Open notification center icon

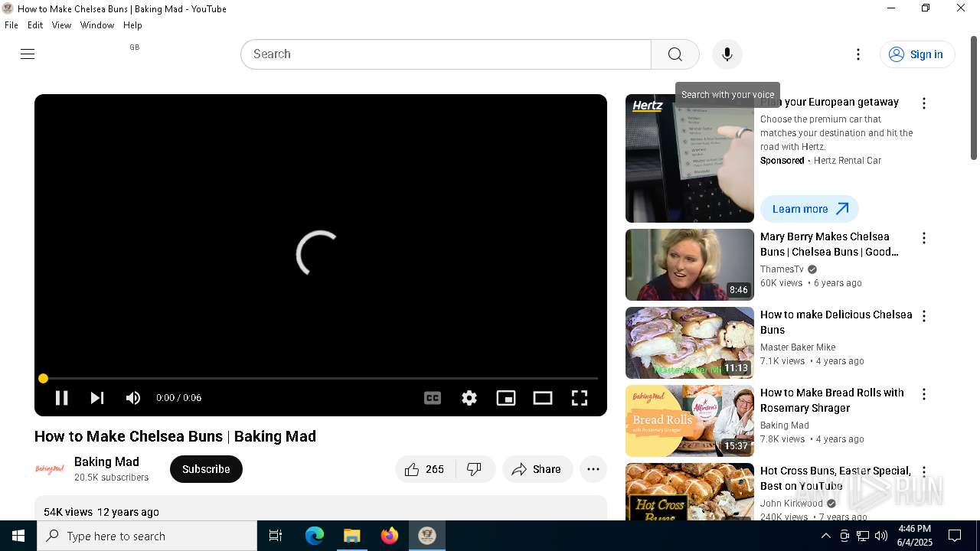point(955,536)
